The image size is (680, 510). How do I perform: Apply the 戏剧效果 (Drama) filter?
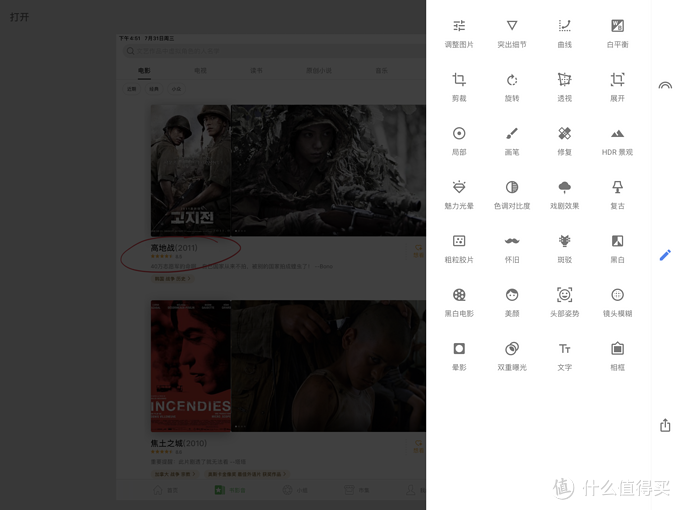pyautogui.click(x=564, y=194)
